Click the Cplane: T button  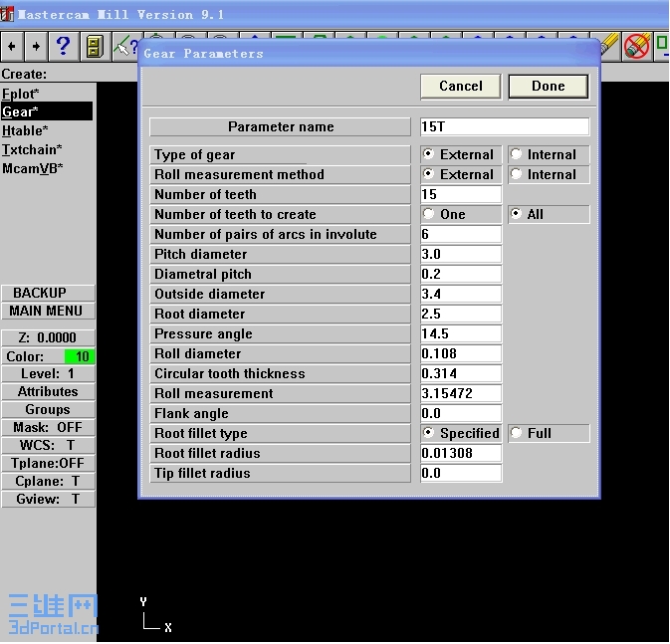coord(48,482)
